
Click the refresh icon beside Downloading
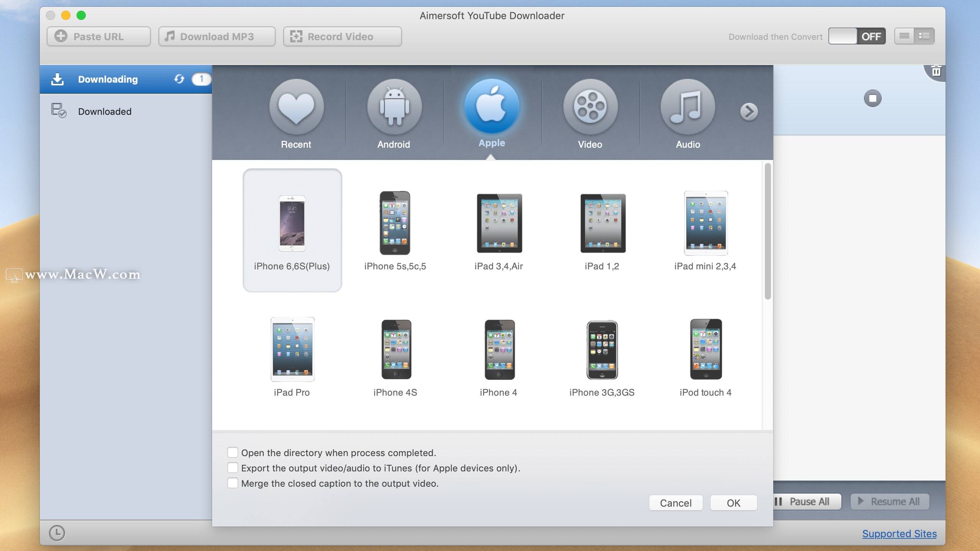point(179,79)
